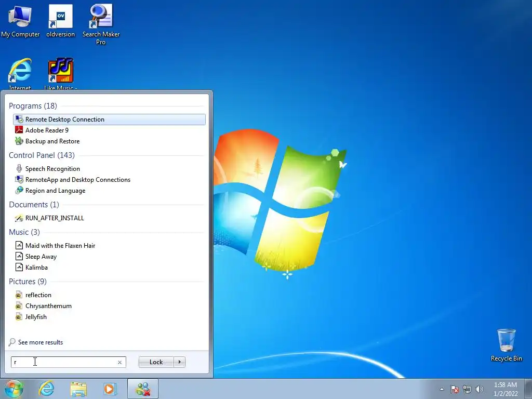Open the oldversion desktop shortcut
The width and height of the screenshot is (532, 399).
(60, 21)
